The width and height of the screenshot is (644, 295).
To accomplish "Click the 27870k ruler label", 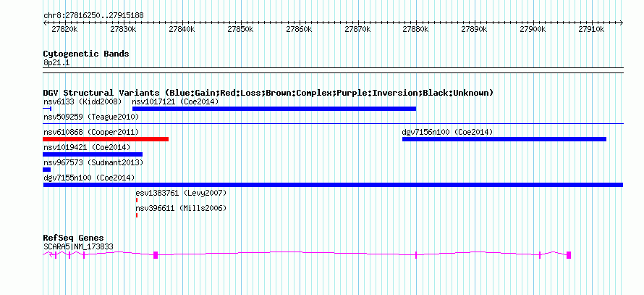I will tap(357, 30).
